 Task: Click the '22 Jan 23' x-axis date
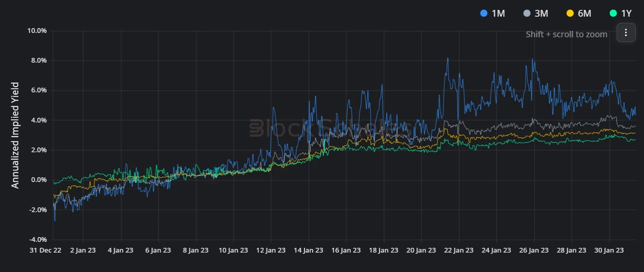[x=459, y=251]
